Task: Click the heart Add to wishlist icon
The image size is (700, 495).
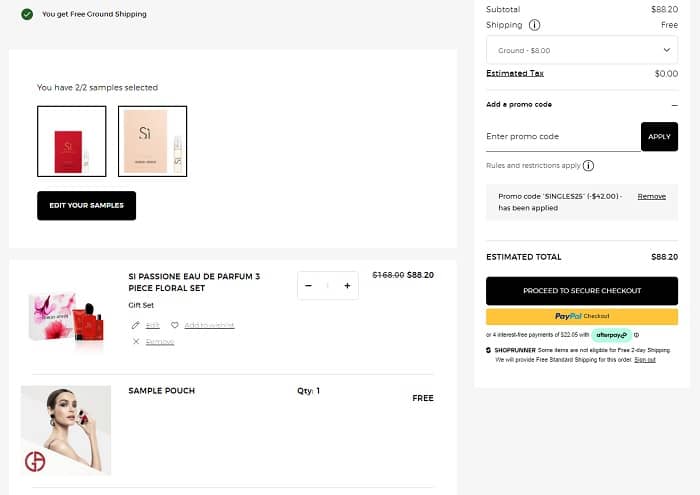Action: [174, 325]
